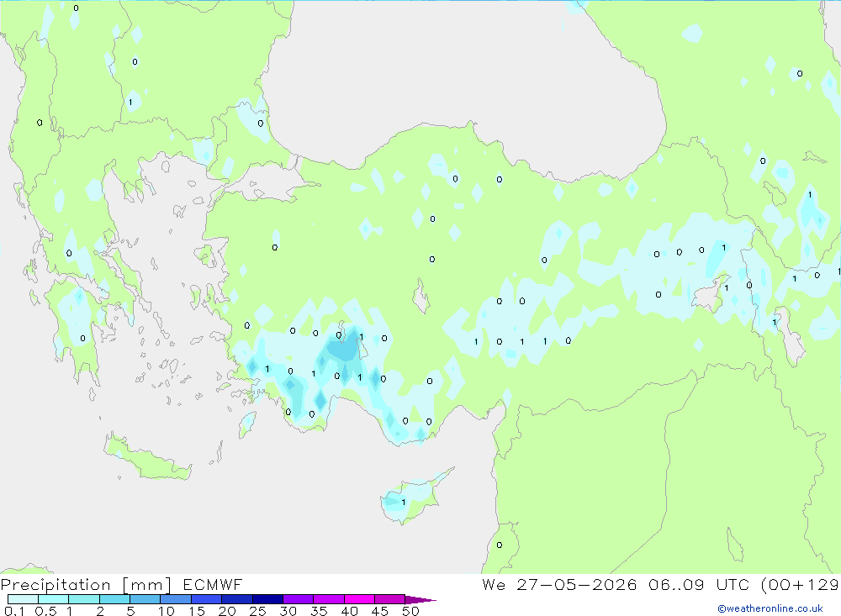Click the legend label '25'
The height and width of the screenshot is (616, 841).
tap(257, 611)
